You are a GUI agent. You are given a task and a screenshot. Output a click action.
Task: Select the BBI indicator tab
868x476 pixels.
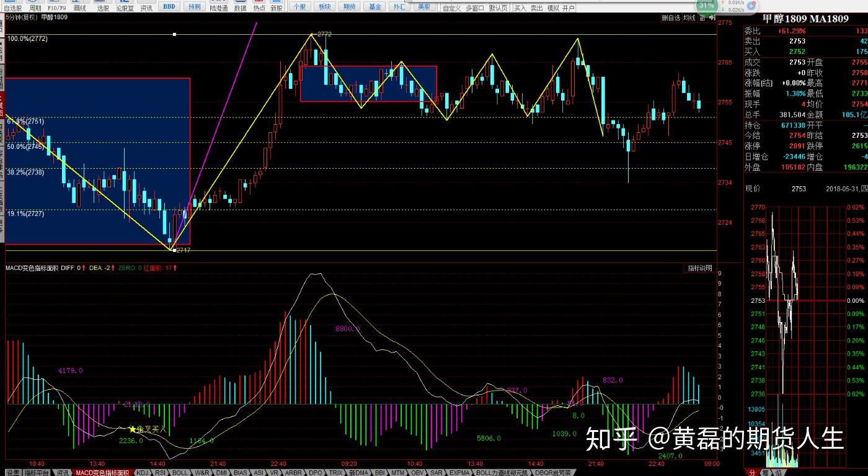[x=380, y=472]
